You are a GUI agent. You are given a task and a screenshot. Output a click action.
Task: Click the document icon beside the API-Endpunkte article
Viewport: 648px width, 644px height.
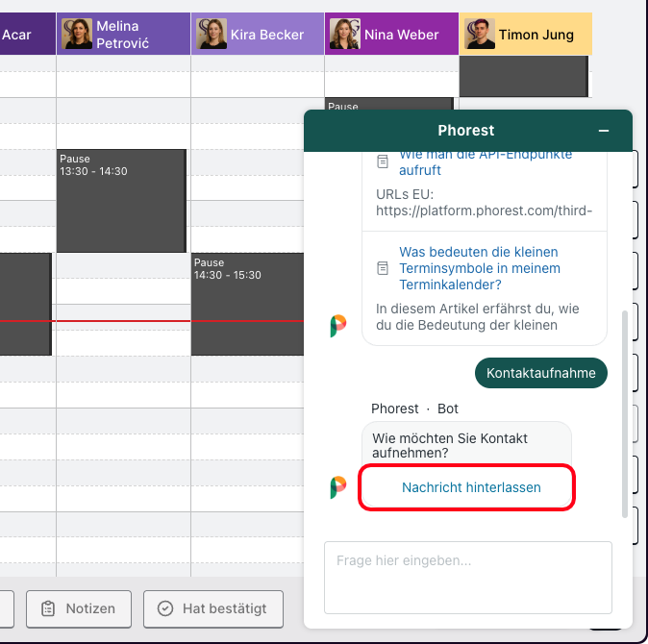click(x=383, y=161)
